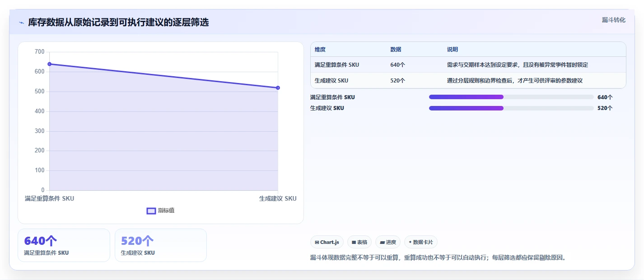Click the footer note beginning 漏斗体现数据完整

[438, 258]
